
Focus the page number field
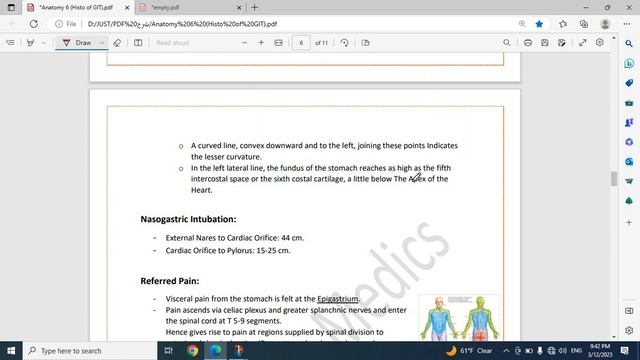tap(301, 42)
